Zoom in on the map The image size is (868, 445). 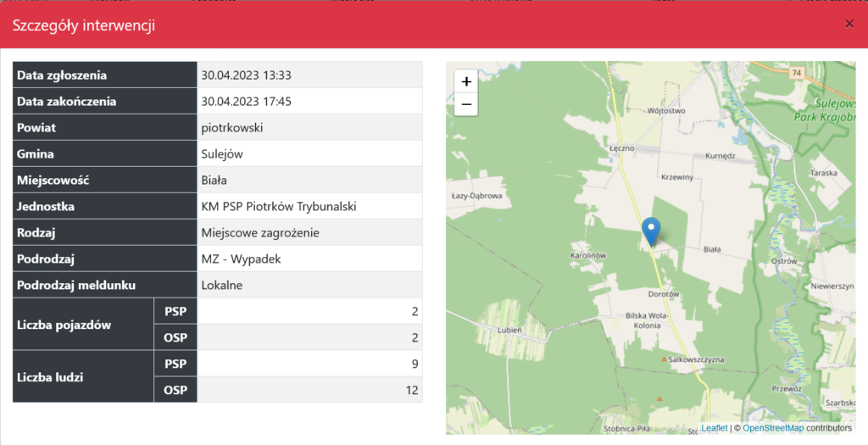click(x=466, y=81)
